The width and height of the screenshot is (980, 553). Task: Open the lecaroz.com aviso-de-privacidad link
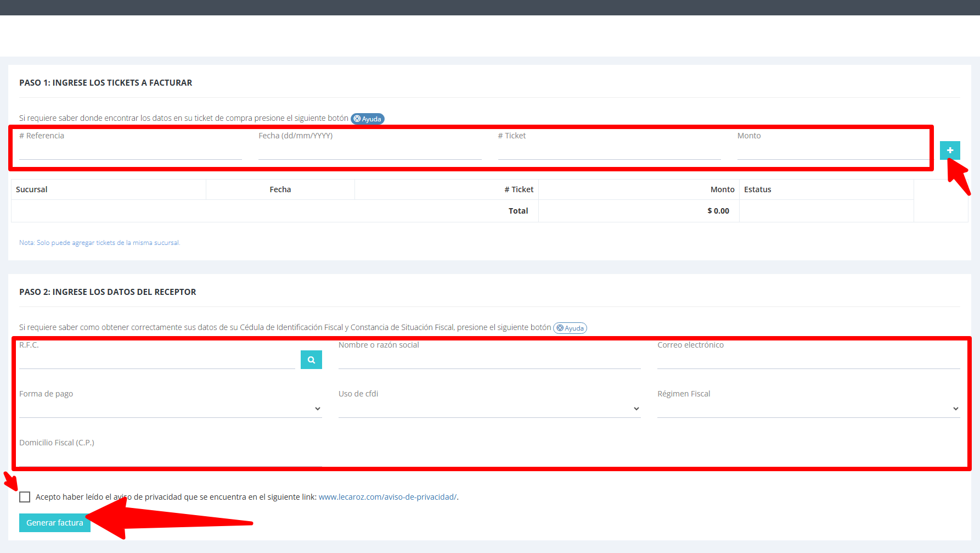tap(387, 497)
